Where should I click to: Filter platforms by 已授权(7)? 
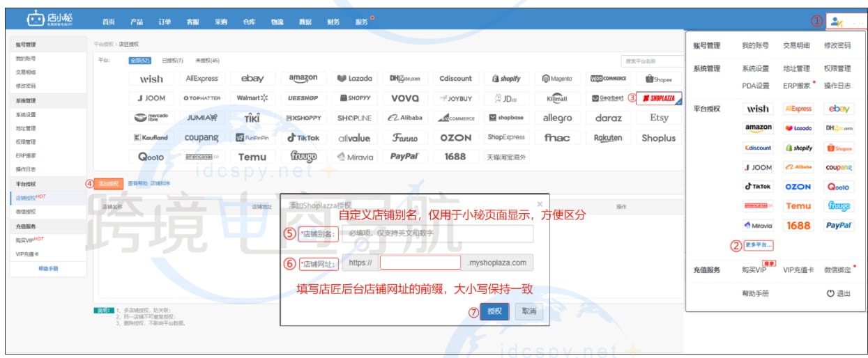(172, 61)
